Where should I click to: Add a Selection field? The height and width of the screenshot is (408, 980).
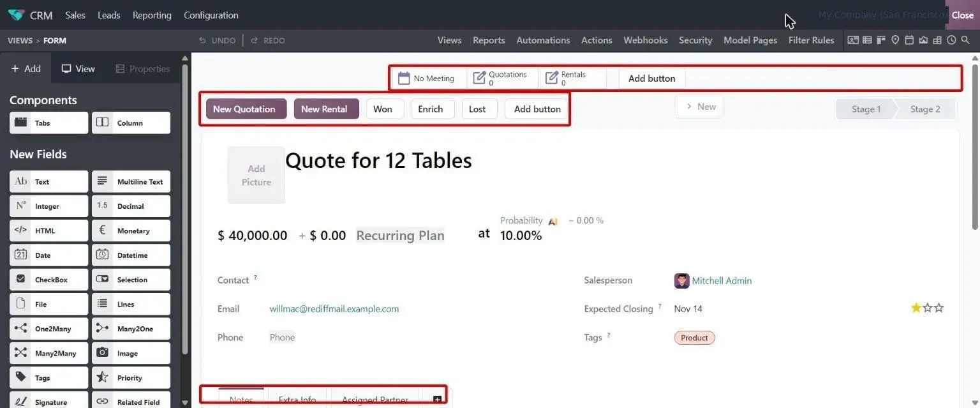131,280
